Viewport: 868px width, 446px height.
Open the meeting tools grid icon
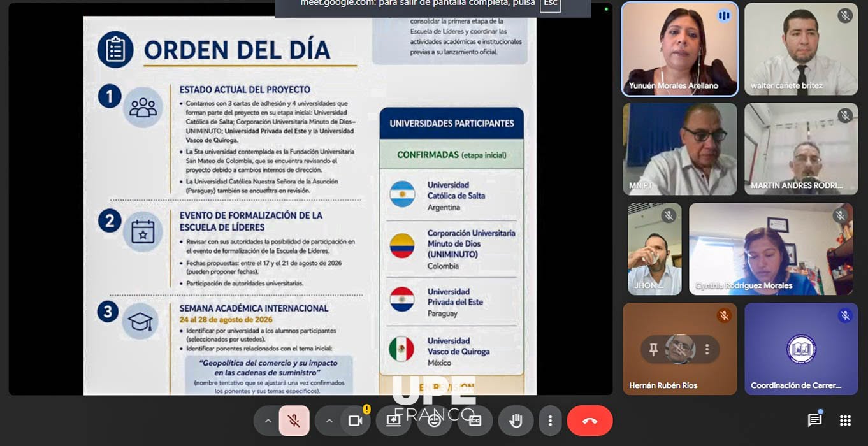click(845, 420)
